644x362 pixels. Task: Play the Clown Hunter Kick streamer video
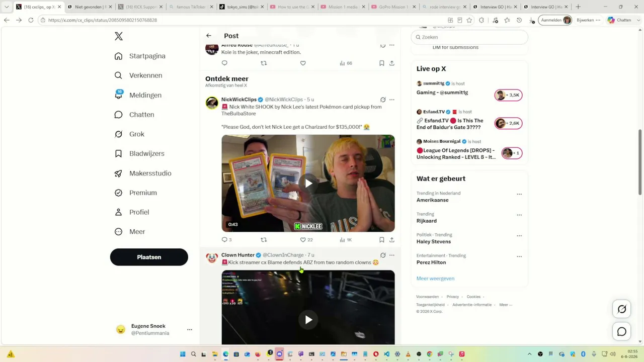pyautogui.click(x=308, y=319)
